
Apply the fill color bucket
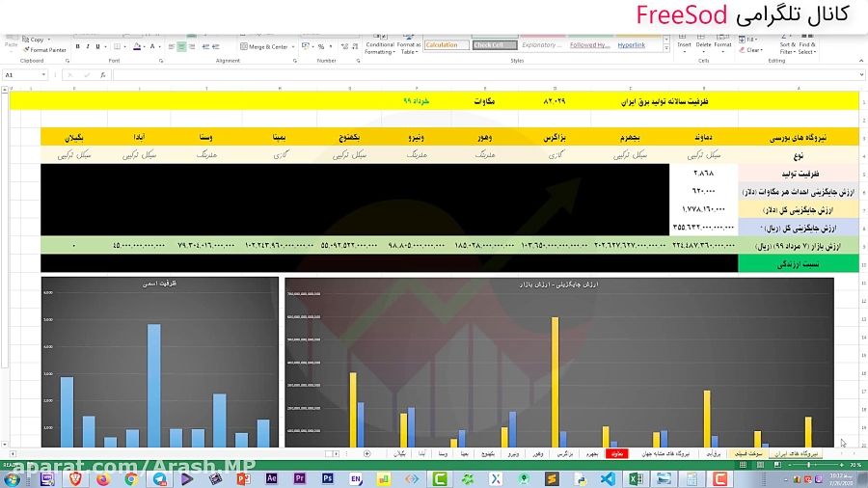click(137, 47)
